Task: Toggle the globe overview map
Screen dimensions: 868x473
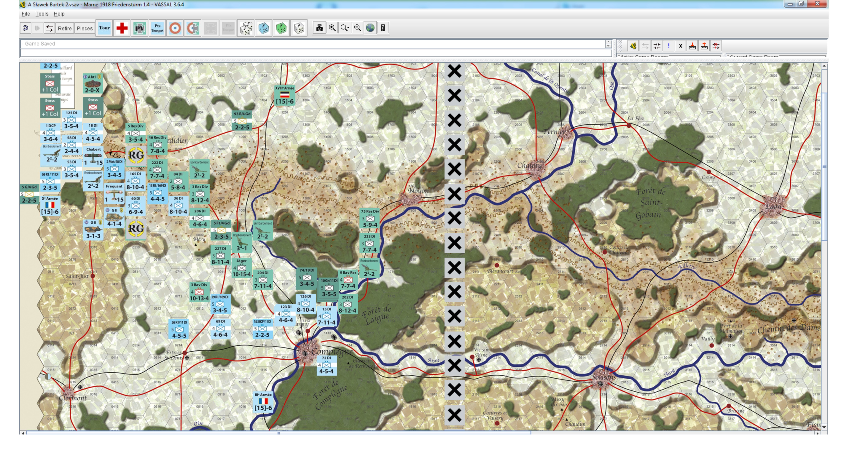Action: (x=370, y=28)
